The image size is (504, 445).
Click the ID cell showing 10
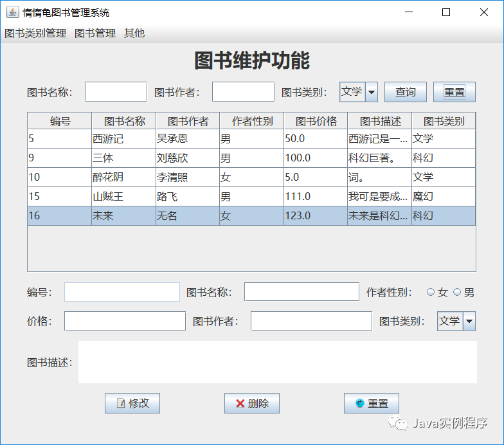(60, 177)
